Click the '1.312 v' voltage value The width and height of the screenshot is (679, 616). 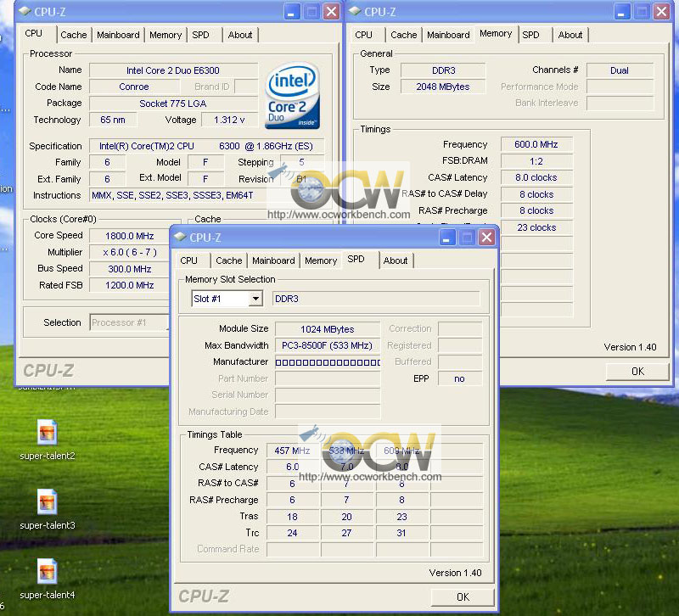point(229,120)
